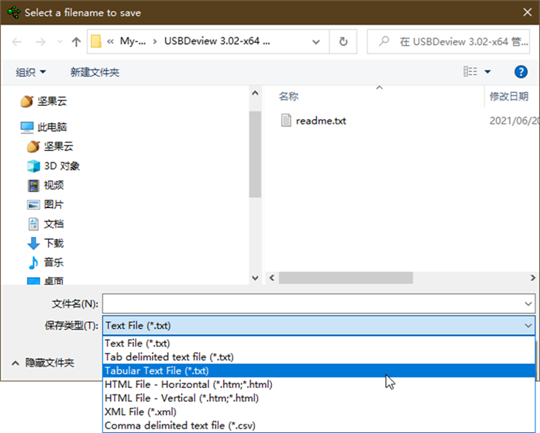Open 此电脑 in the navigation pane

pyautogui.click(x=43, y=127)
